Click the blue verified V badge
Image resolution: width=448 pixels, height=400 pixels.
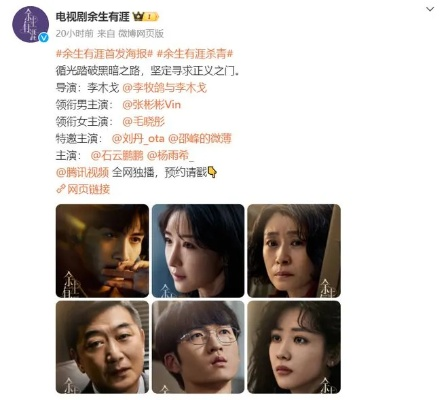click(43, 37)
